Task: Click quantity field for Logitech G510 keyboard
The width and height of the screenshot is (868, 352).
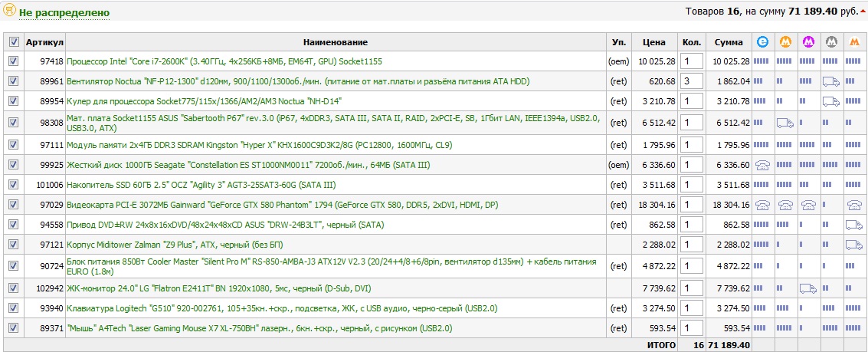Action: coord(691,308)
